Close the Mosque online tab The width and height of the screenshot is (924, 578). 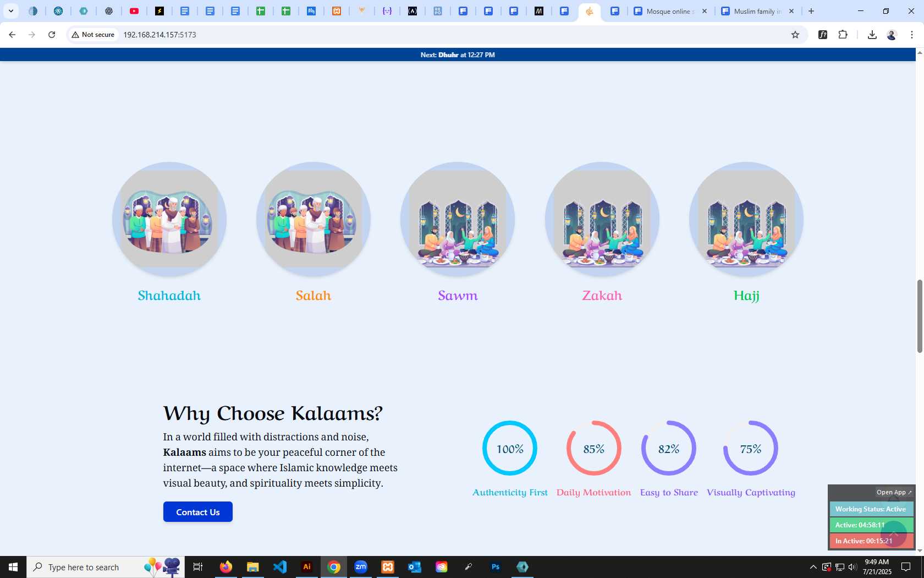[704, 11]
